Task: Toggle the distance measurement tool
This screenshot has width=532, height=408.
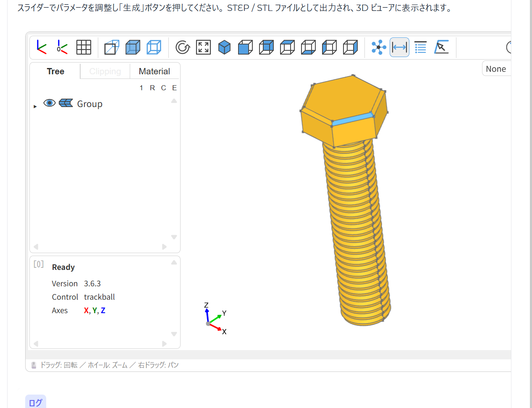Action: (399, 47)
